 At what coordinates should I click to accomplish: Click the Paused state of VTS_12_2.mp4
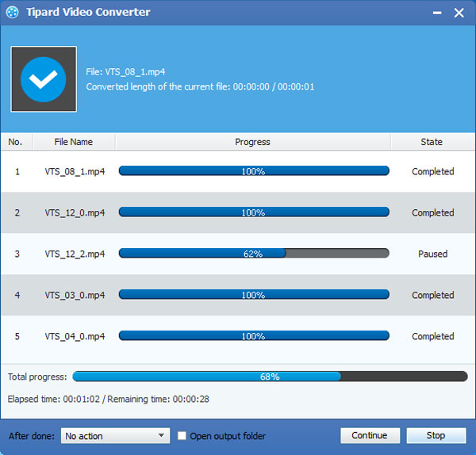click(x=433, y=254)
